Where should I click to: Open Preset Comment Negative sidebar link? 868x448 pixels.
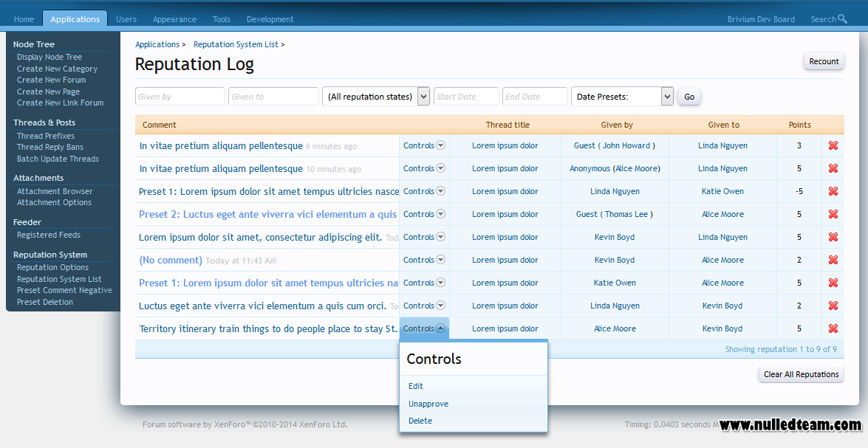64,290
